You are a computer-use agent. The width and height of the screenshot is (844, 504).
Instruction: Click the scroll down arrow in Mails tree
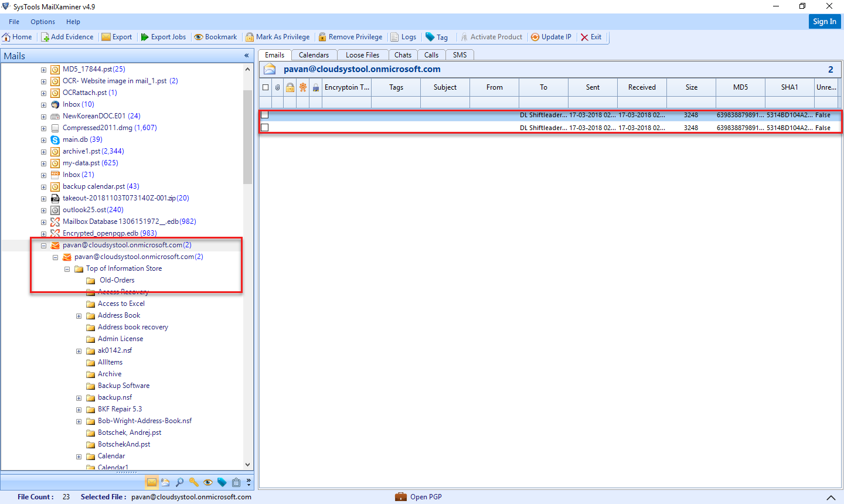(x=248, y=465)
